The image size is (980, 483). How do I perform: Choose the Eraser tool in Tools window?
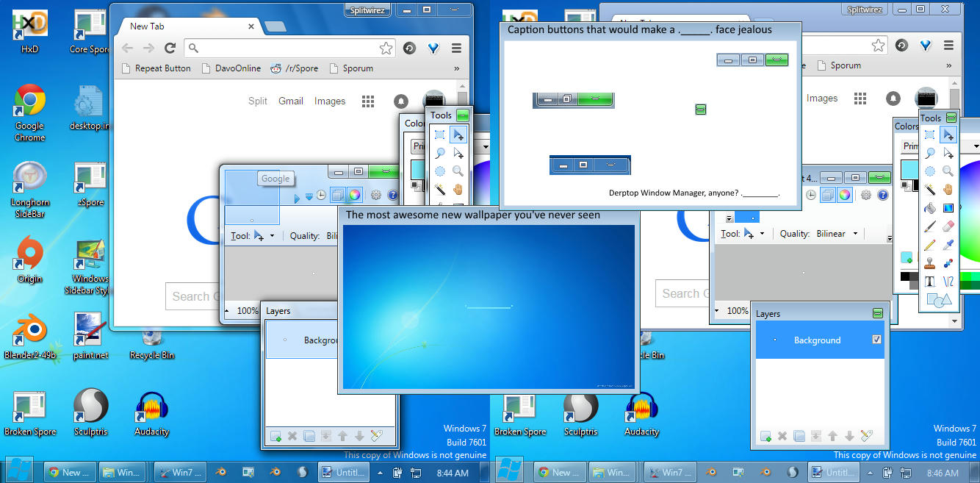(948, 226)
